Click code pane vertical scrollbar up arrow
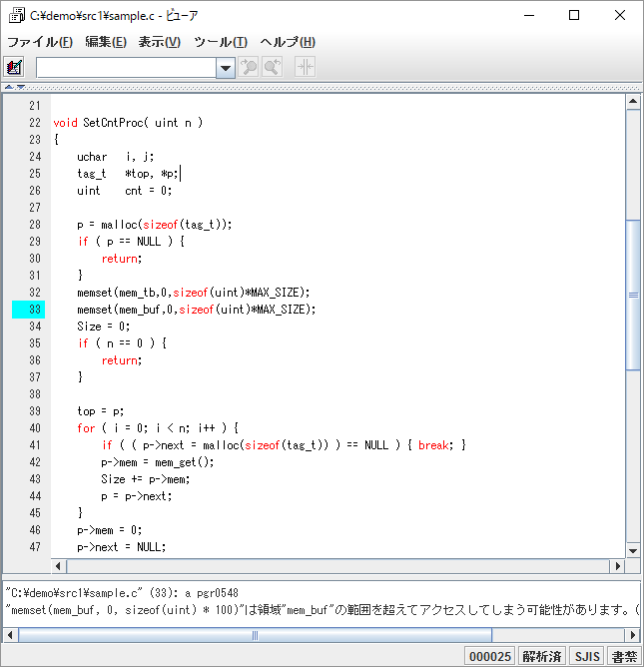This screenshot has width=644, height=667. (x=633, y=101)
